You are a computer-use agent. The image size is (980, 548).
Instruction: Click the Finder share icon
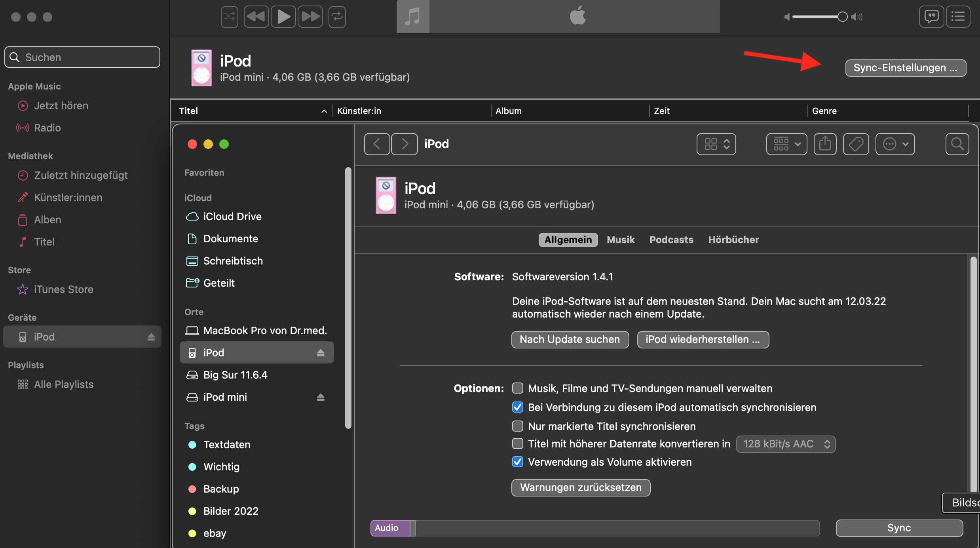click(x=825, y=144)
